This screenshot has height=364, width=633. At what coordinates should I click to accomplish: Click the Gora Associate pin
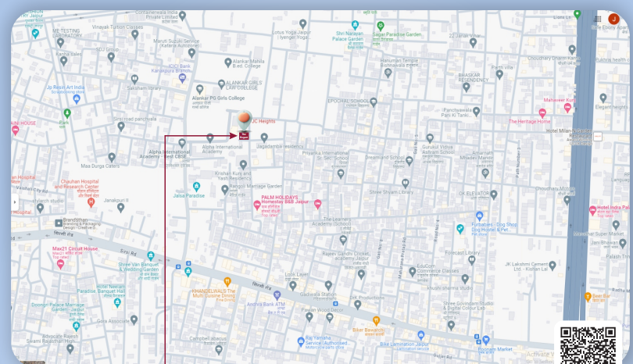134,320
